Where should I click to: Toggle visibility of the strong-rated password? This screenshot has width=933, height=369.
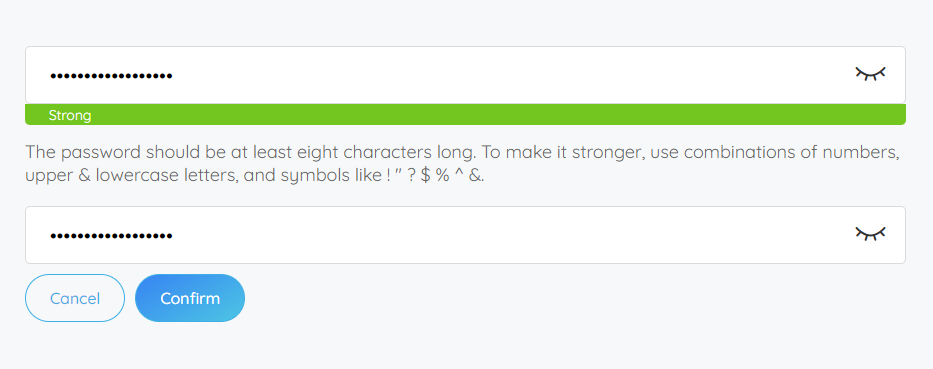[x=871, y=74]
